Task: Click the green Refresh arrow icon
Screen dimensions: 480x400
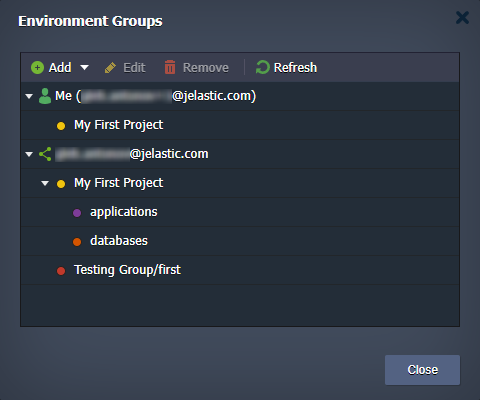Action: [262, 67]
